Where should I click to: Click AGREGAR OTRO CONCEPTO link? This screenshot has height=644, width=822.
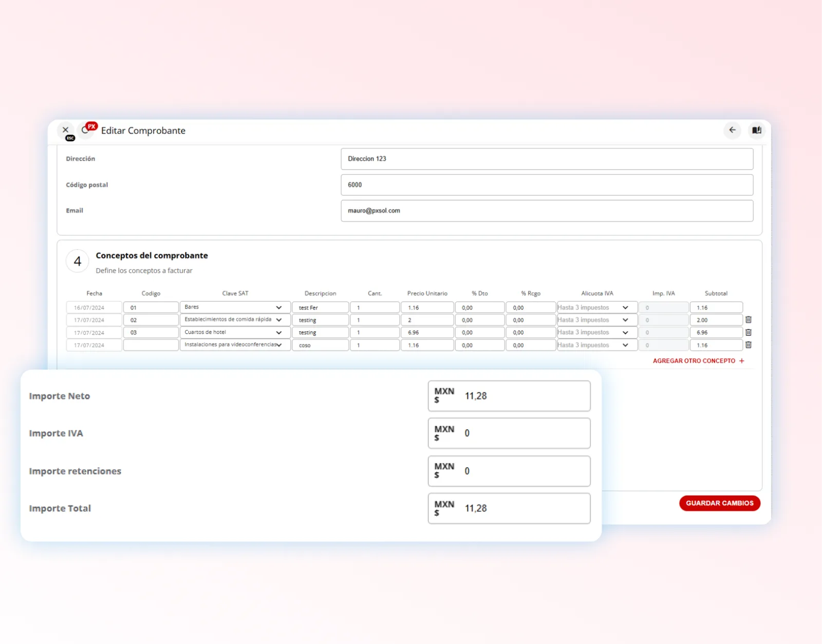pyautogui.click(x=694, y=361)
